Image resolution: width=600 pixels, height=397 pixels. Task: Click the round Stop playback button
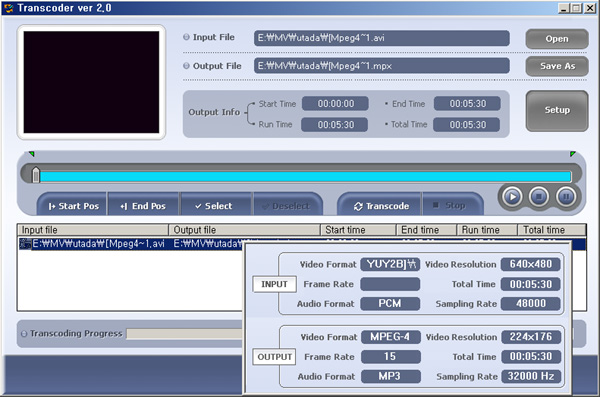pos(539,197)
